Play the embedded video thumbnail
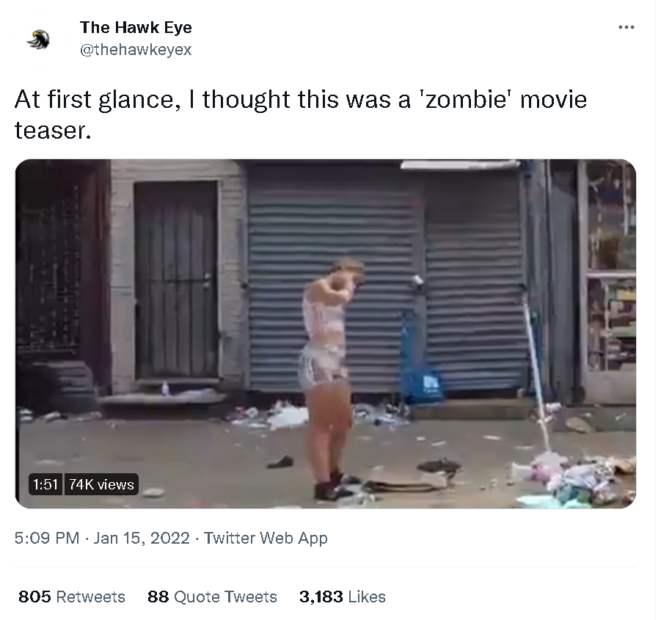Viewport: 672px width, 620px height. [325, 334]
